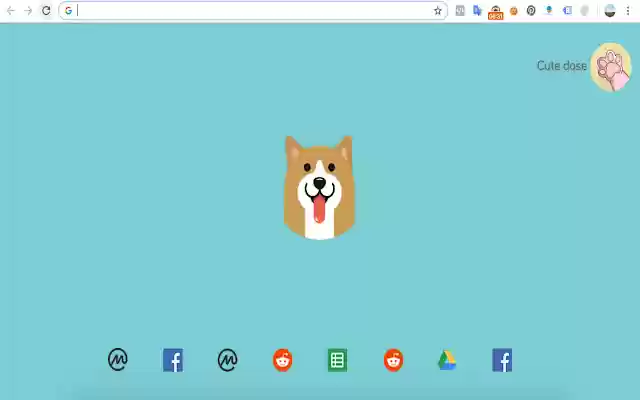Open the Google Sheets shortcut
Screen dimensions: 640x400
pyautogui.click(x=338, y=360)
